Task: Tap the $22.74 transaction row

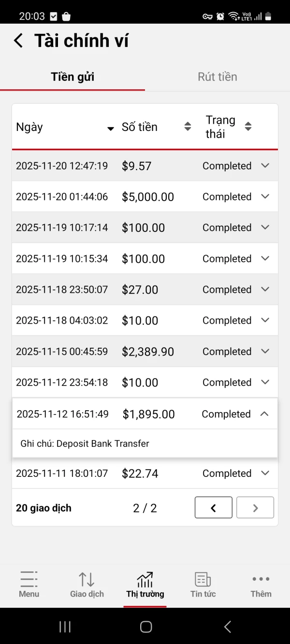Action: tap(145, 473)
